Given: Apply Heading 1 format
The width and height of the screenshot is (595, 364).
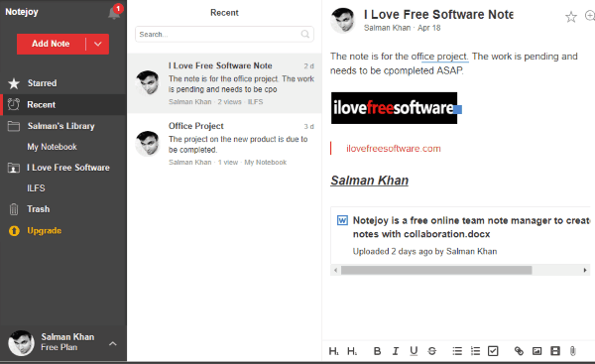Looking at the screenshot, I should click(x=333, y=351).
